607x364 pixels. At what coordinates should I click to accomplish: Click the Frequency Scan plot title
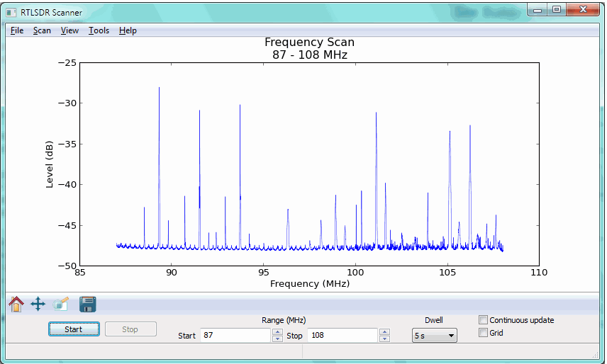point(309,42)
